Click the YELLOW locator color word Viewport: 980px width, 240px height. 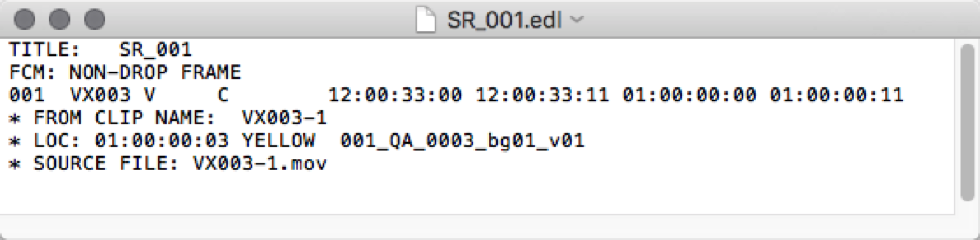(278, 141)
